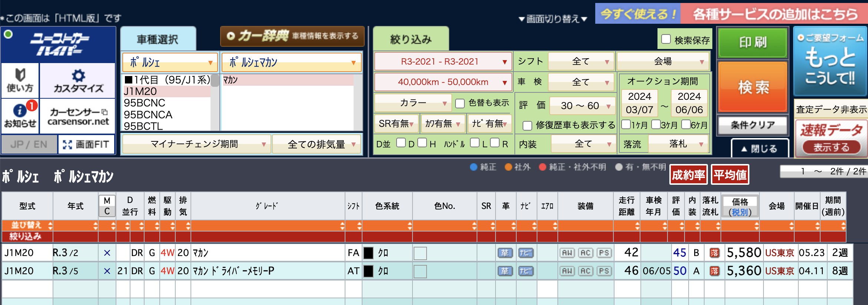
Task: Click the auction start date 2024 03/07 field
Action: click(x=640, y=103)
